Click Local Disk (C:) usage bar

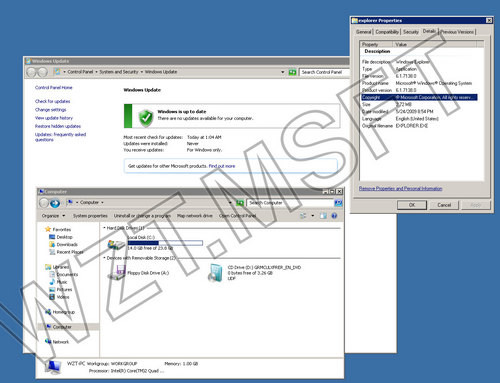click(165, 243)
